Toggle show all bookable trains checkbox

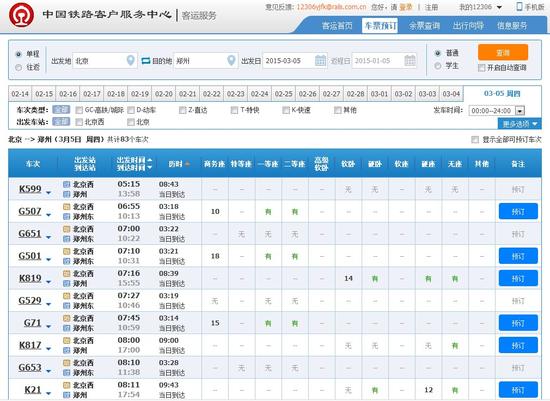[475, 140]
